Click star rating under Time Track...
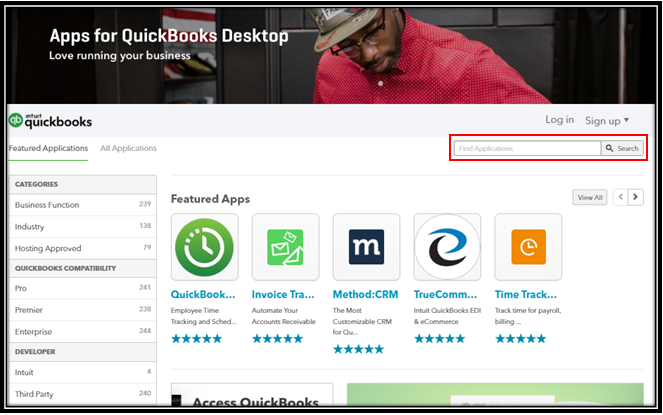 521,338
